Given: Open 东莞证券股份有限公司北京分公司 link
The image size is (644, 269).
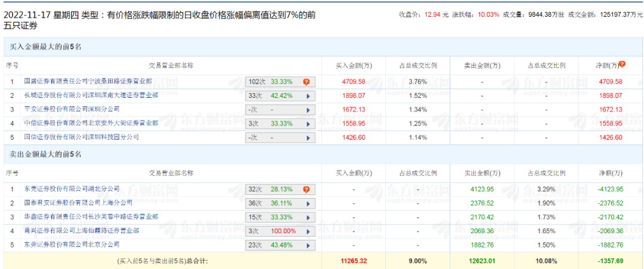Looking at the screenshot, I should [72, 245].
